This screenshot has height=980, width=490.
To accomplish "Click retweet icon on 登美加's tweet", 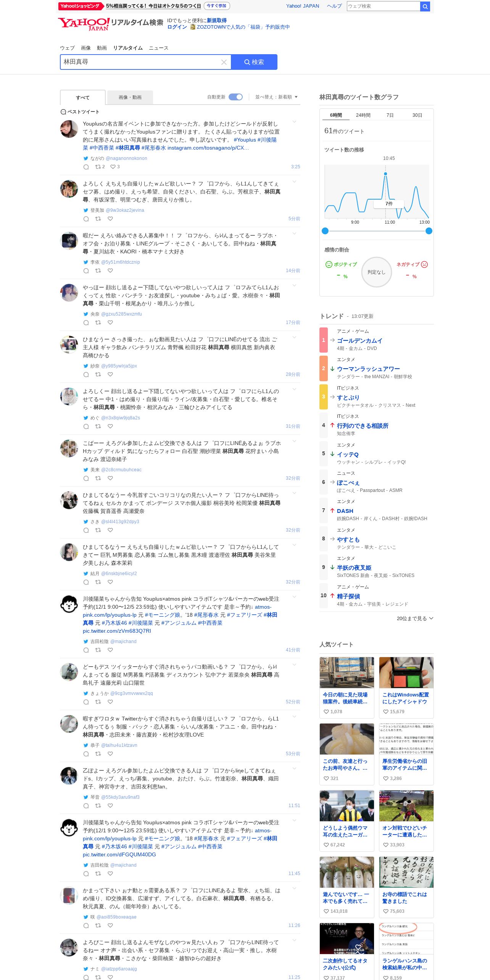I will pyautogui.click(x=98, y=219).
